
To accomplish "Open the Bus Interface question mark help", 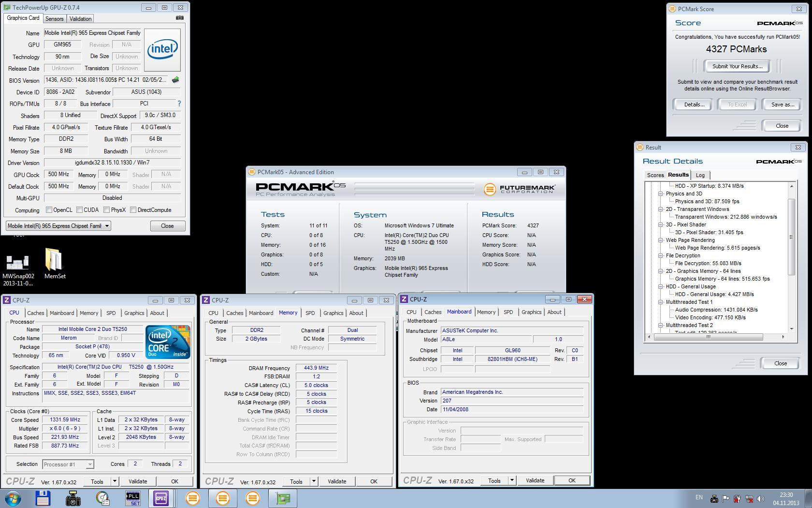I will pyautogui.click(x=179, y=104).
